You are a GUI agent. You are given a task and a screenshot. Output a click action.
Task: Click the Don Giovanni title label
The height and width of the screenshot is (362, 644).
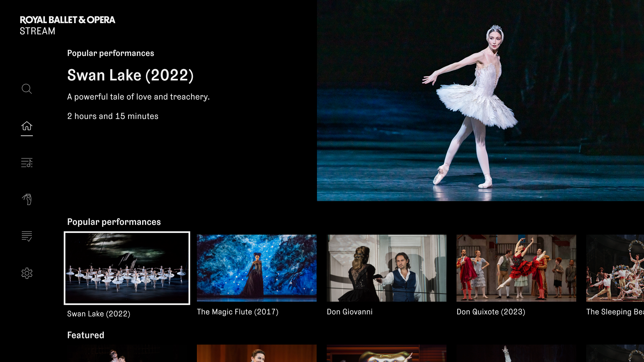(350, 312)
